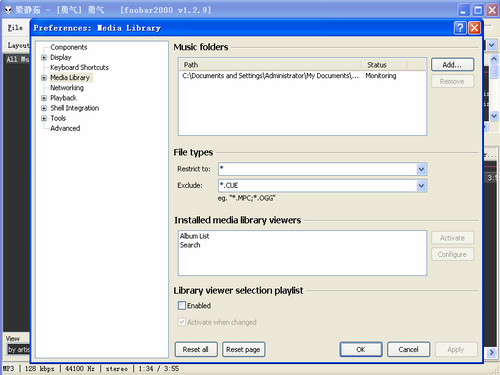Click the Add... music folder button
The image size is (500, 375).
(452, 65)
